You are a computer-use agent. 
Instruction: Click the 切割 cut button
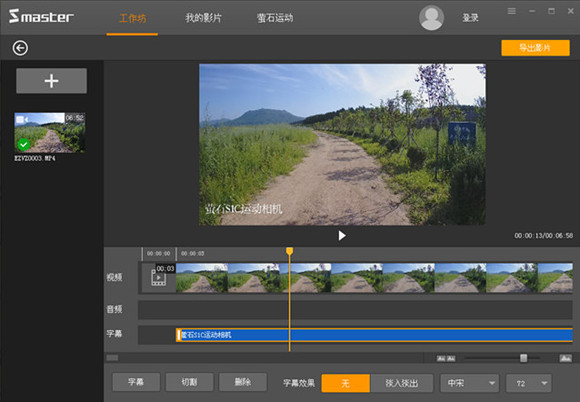(x=189, y=382)
